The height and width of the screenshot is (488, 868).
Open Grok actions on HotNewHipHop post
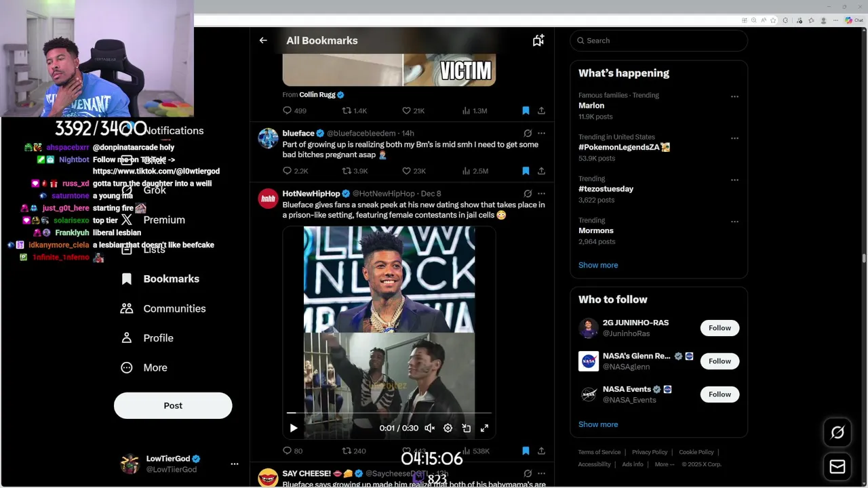coord(528,193)
